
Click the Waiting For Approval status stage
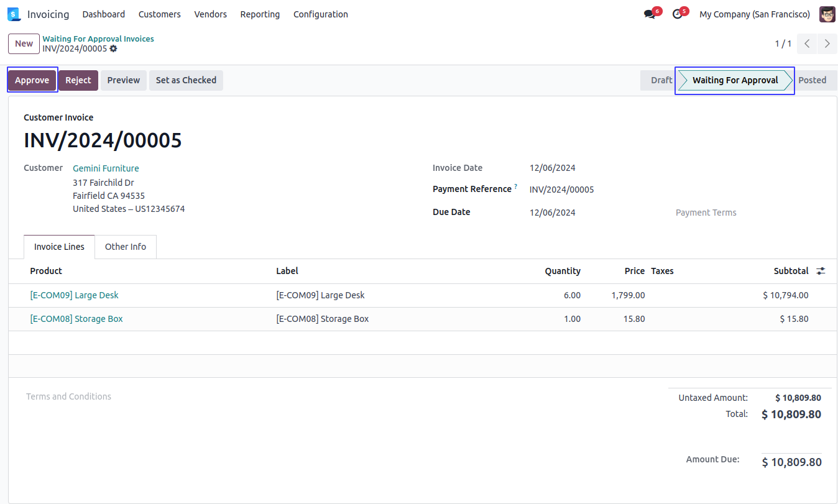pos(735,80)
